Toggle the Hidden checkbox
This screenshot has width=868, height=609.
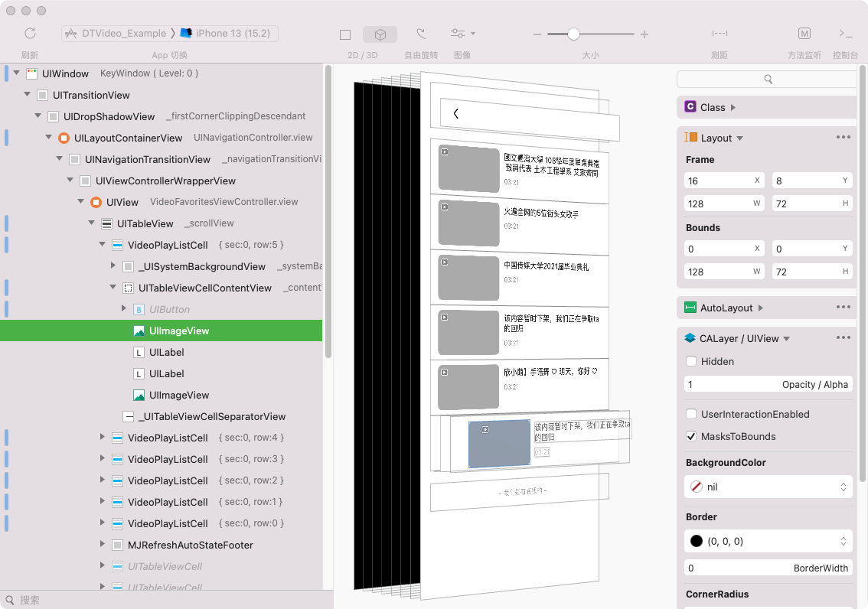point(691,361)
